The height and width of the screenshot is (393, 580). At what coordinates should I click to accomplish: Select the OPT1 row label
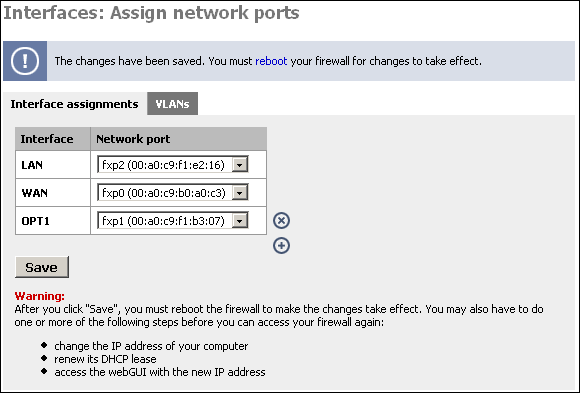coord(36,221)
